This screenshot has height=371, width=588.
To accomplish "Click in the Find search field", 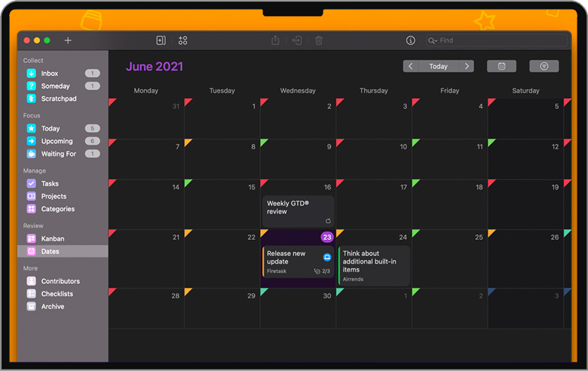I will (x=498, y=41).
